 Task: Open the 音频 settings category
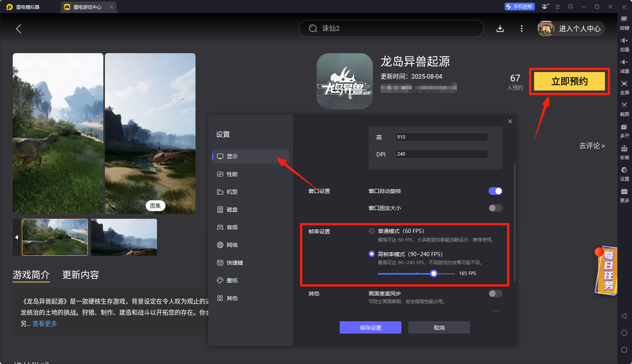[x=250, y=227]
